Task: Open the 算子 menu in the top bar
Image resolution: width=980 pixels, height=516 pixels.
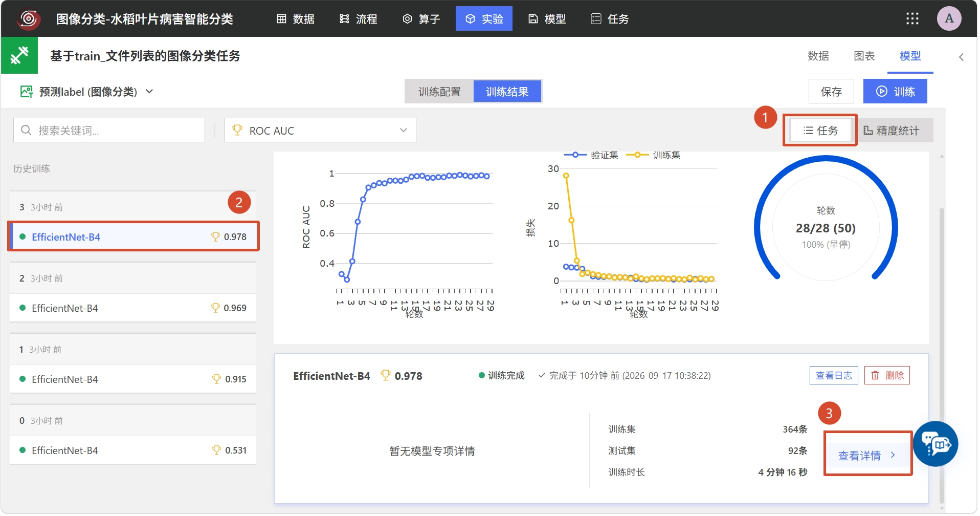Action: (x=421, y=19)
